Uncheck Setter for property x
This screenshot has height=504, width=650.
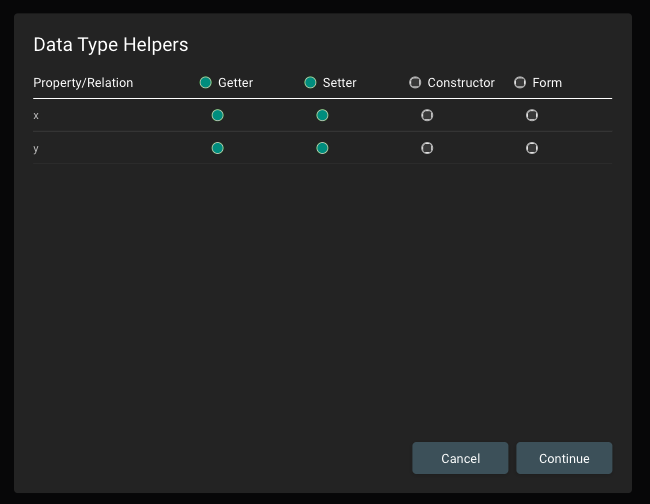point(322,115)
